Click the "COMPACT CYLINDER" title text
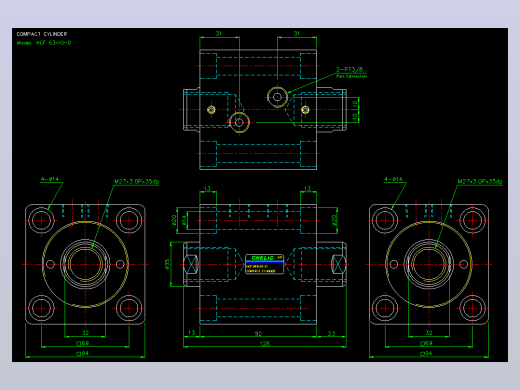The image size is (520, 390). pos(42,34)
